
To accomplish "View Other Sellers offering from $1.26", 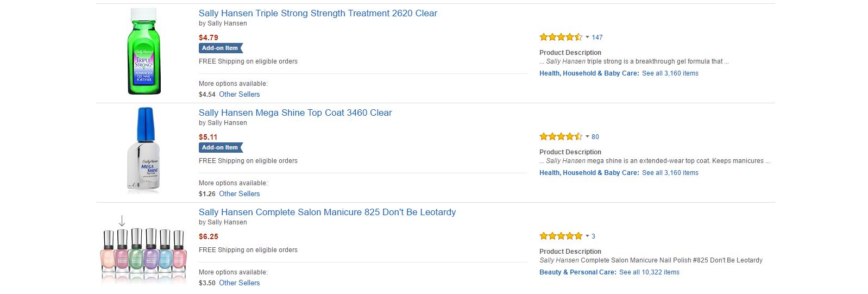I will 239,194.
